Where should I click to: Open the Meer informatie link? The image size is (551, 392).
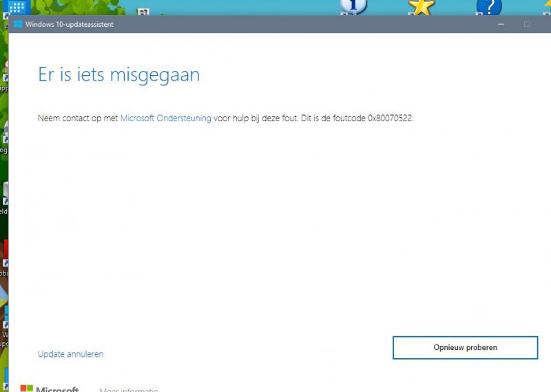click(x=129, y=389)
